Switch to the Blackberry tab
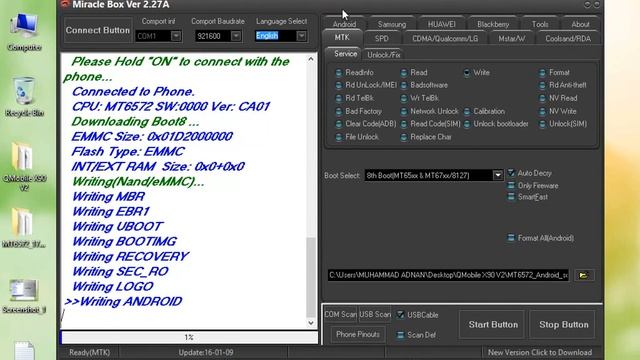The image size is (640, 360). coord(493,24)
